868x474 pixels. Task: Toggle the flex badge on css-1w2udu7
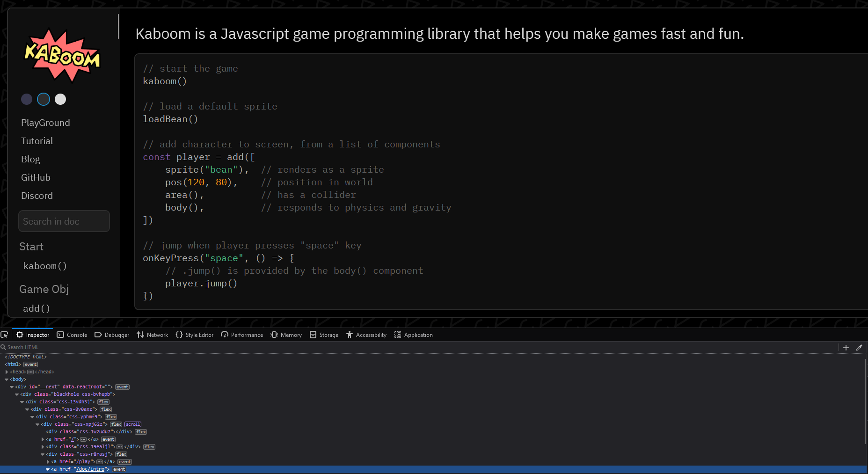pyautogui.click(x=141, y=432)
